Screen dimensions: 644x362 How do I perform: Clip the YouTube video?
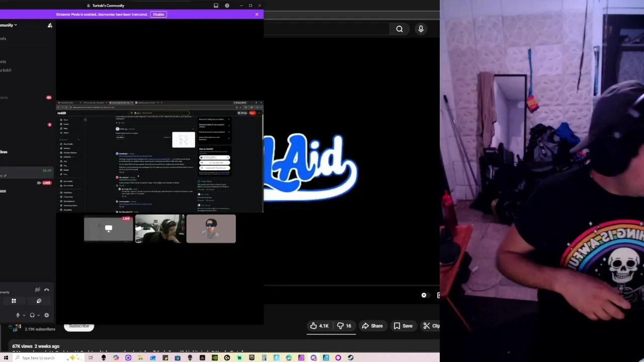(x=431, y=326)
